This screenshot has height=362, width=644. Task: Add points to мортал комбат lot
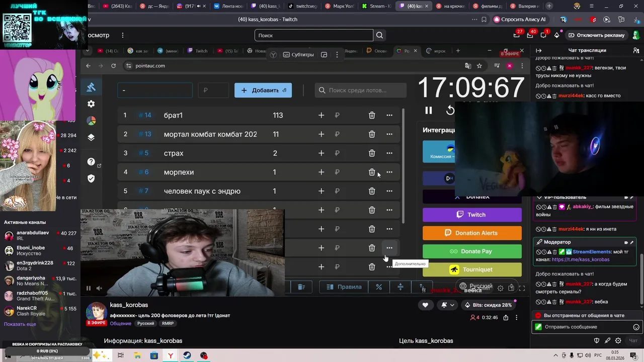321,134
